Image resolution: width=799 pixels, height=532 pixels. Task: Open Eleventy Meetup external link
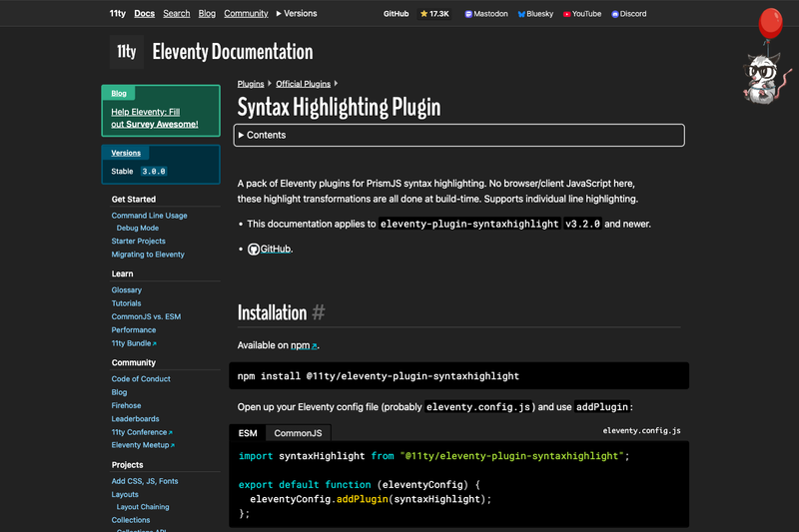click(x=143, y=445)
